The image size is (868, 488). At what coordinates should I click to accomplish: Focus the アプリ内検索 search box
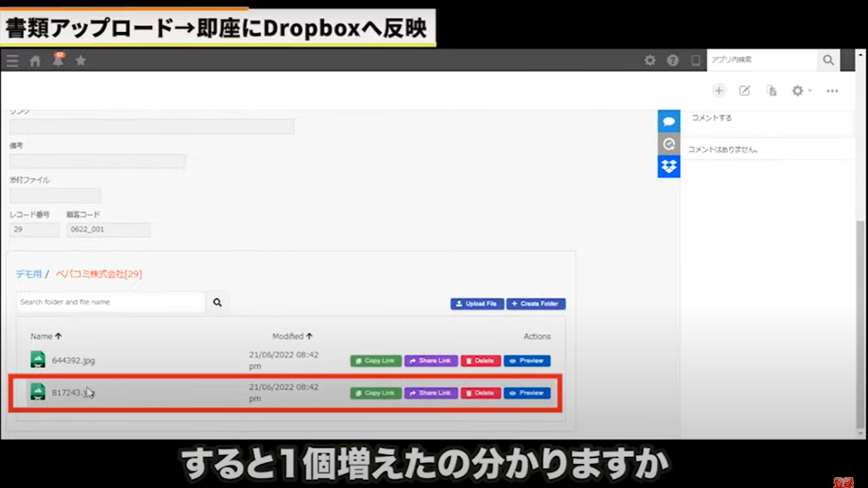(x=762, y=60)
